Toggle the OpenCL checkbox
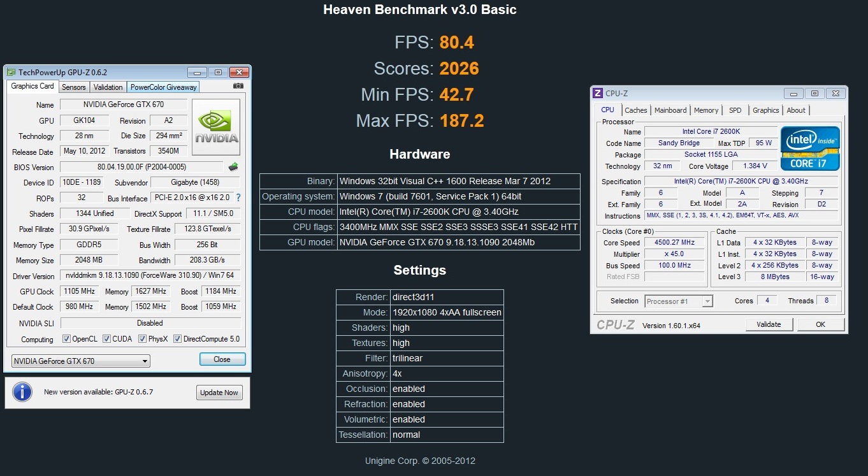The width and height of the screenshot is (868, 476). click(66, 339)
